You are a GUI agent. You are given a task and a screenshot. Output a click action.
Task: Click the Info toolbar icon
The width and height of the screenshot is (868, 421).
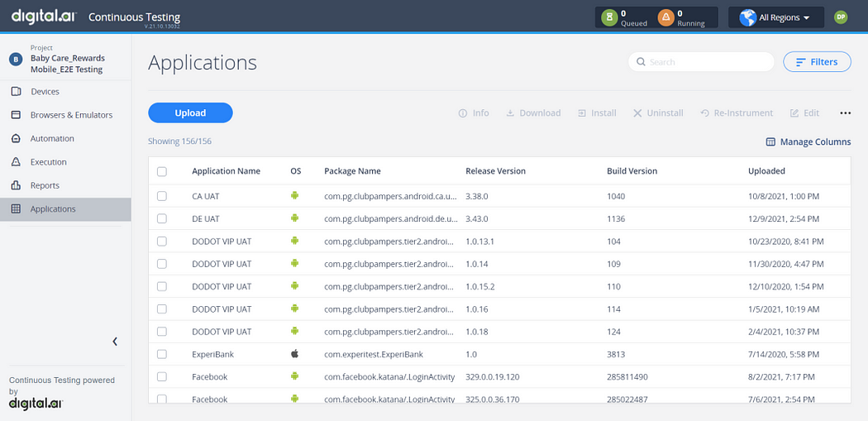pos(463,113)
